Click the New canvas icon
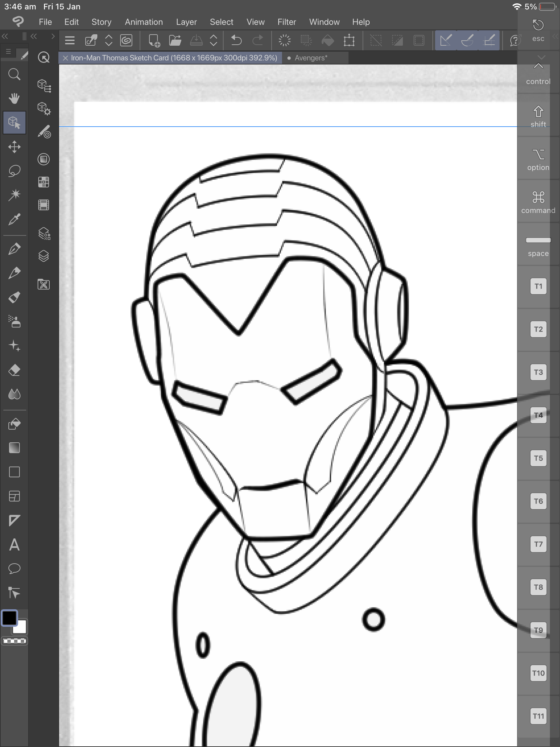Screen dimensions: 560x747 point(154,41)
